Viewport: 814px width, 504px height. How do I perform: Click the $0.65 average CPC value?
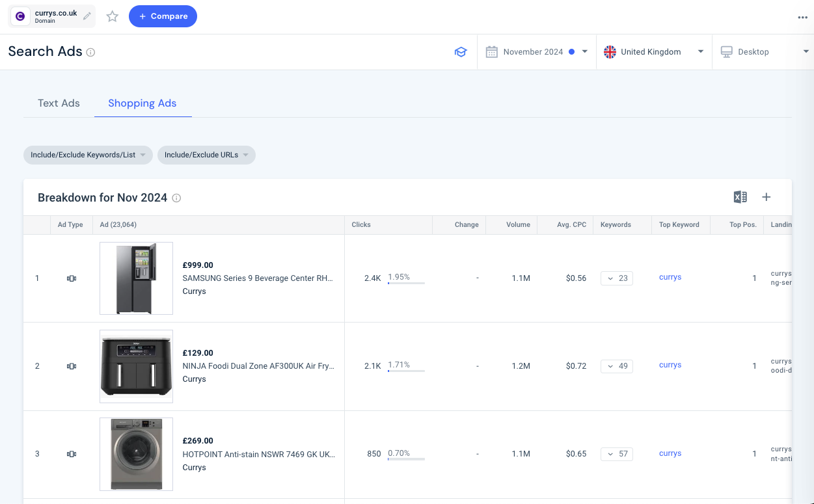pos(576,454)
